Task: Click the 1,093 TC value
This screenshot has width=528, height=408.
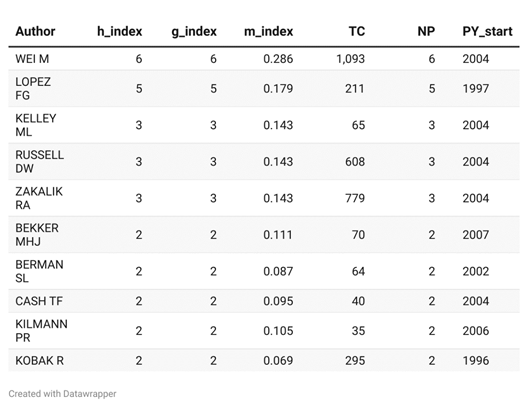Action: click(351, 59)
